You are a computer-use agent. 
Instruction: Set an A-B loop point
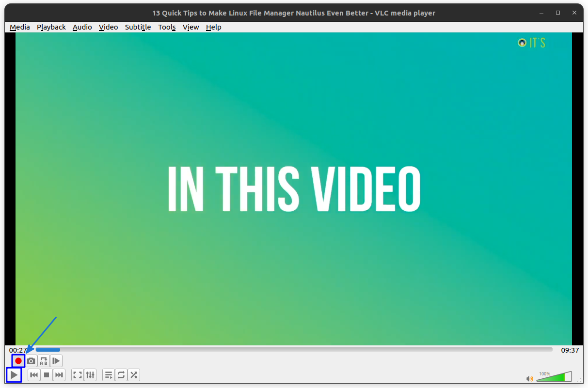[x=43, y=360]
